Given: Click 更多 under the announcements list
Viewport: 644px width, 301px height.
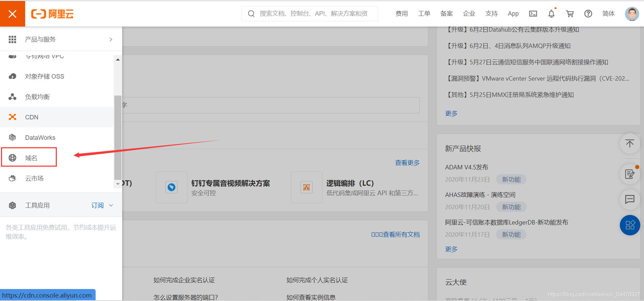Looking at the screenshot, I should coord(451,114).
